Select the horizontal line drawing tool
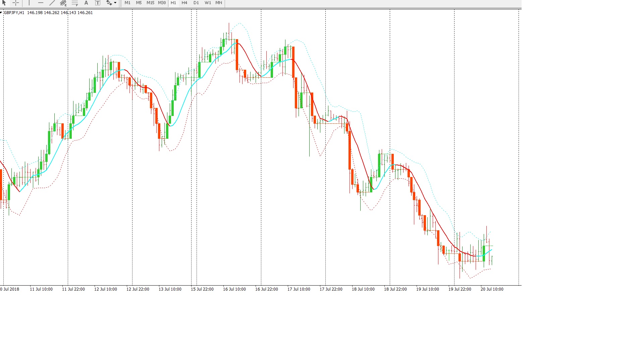 (41, 3)
